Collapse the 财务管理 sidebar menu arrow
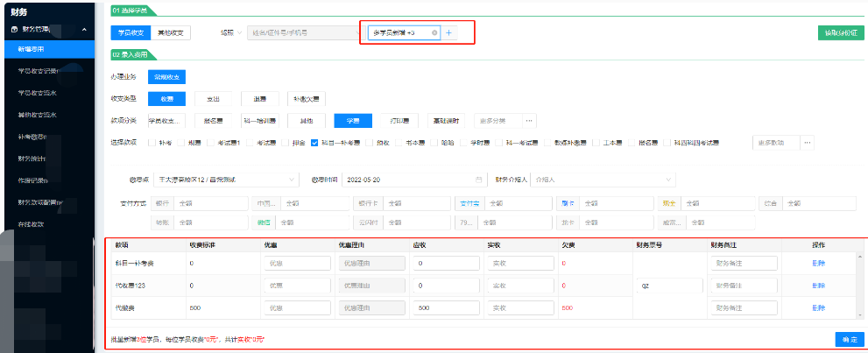Image resolution: width=868 pixels, height=353 pixels. click(83, 30)
